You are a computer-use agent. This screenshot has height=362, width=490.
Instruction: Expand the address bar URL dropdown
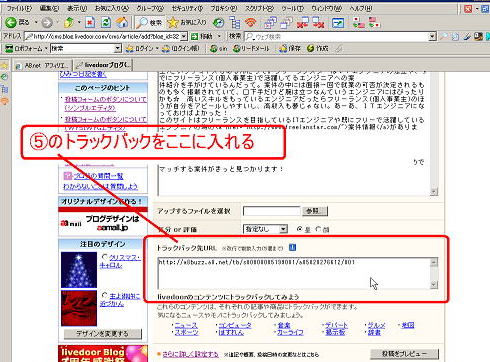(184, 36)
